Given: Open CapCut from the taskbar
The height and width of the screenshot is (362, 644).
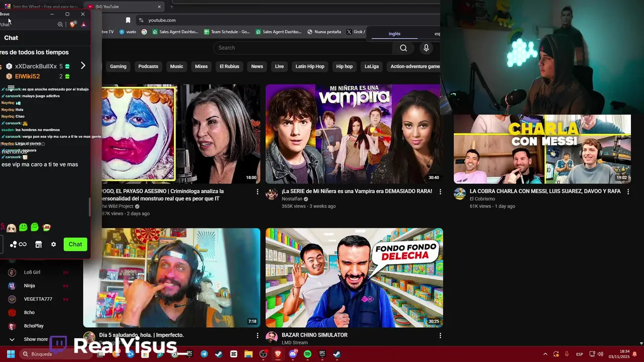Looking at the screenshot, I should pos(233,354).
